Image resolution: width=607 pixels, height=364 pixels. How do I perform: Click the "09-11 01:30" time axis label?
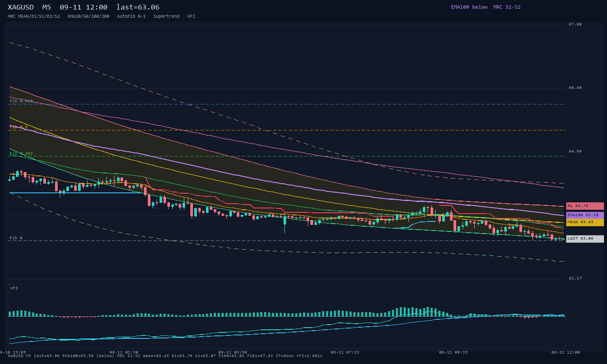(x=124, y=352)
